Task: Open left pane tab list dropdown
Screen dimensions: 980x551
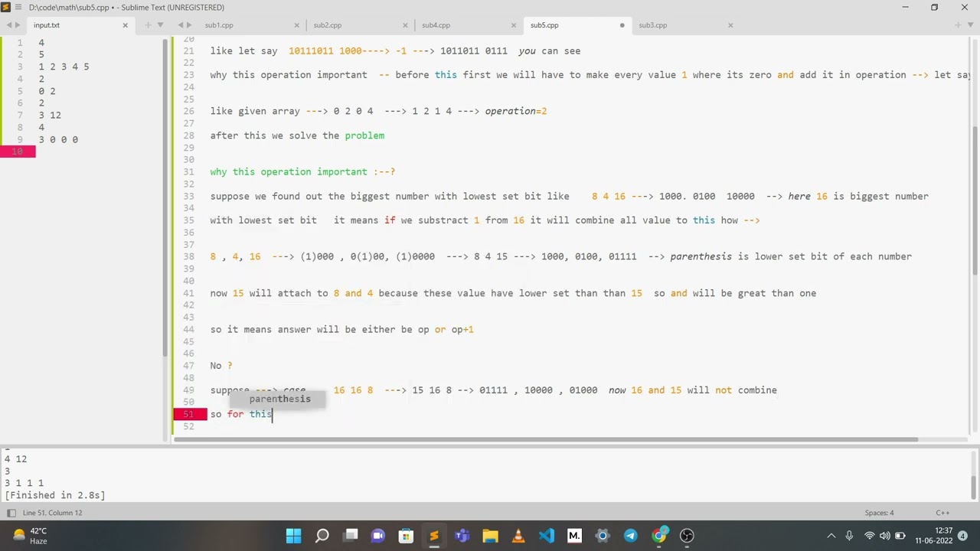Action: coord(160,25)
